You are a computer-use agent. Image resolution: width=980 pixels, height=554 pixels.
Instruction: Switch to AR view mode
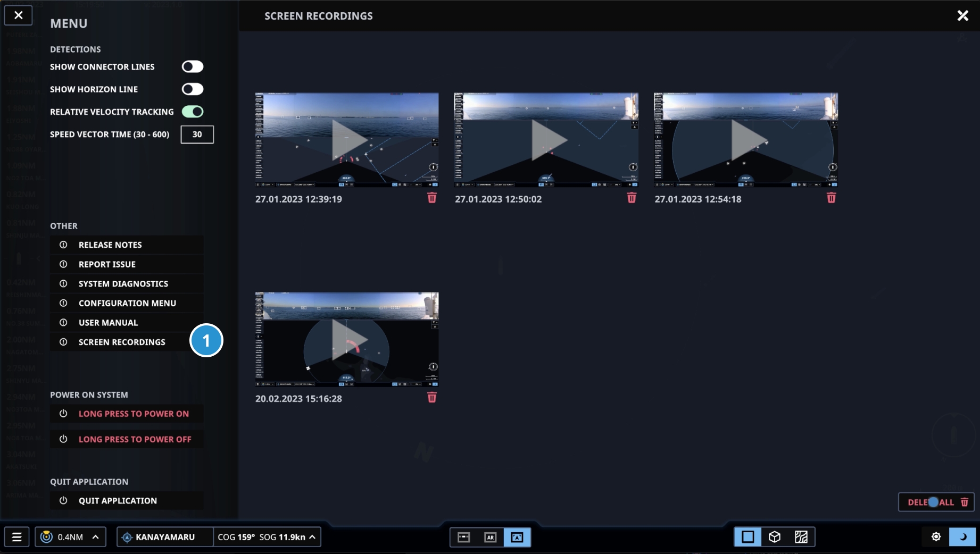click(490, 537)
